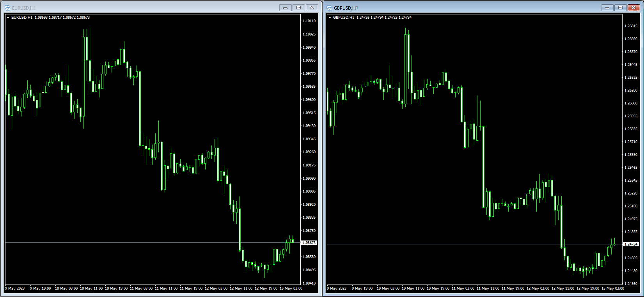The image size is (644, 297).
Task: Click '15 May 03:00' on EURUSD time axis
Action: tap(291, 288)
